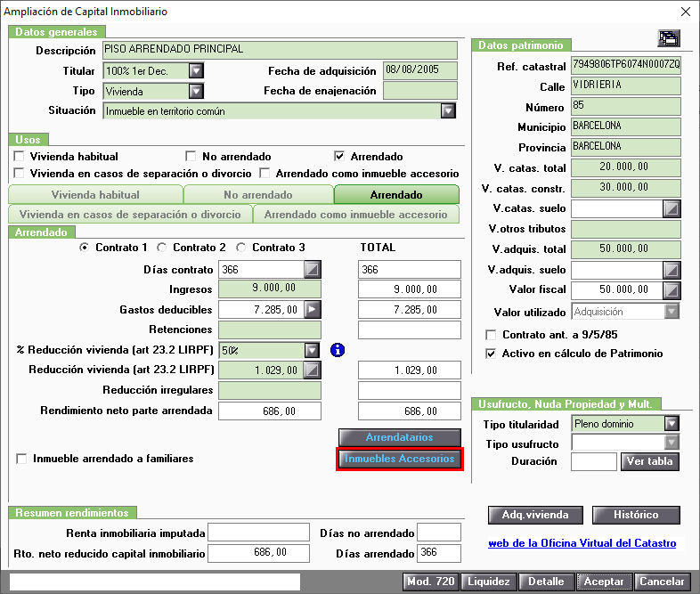Confirm with Aceptar

pyautogui.click(x=604, y=582)
